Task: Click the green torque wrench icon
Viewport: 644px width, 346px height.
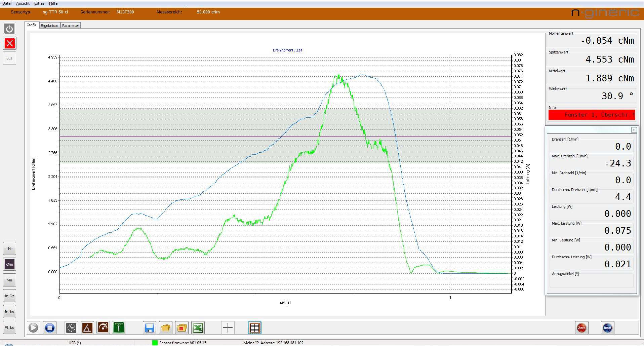Action: click(119, 328)
